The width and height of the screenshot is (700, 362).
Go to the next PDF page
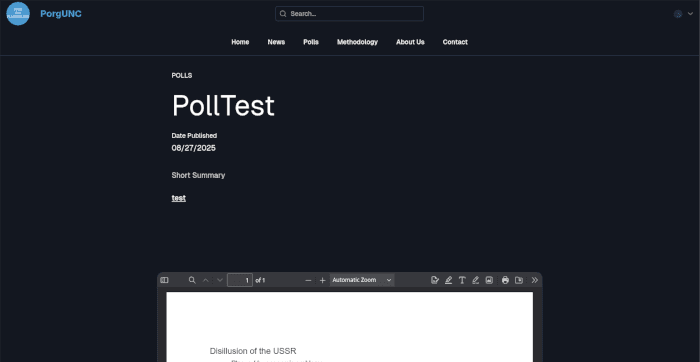220,280
